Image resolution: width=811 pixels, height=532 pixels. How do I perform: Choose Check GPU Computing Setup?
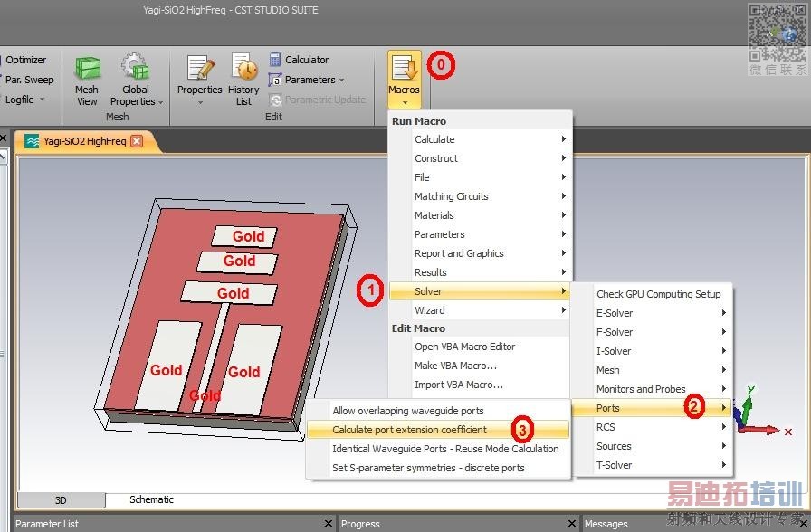[658, 294]
